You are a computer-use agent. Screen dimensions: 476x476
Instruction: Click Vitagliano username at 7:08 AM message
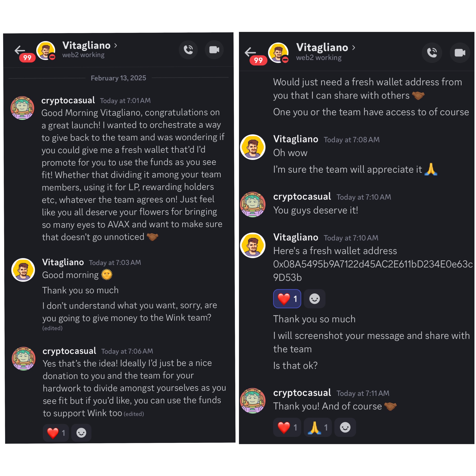[295, 139]
